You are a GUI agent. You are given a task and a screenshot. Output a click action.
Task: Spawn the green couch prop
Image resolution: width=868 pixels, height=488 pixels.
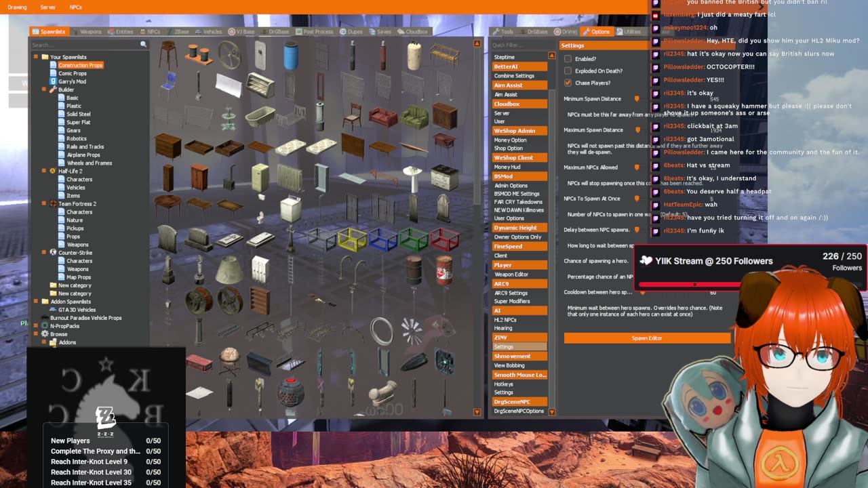[x=414, y=117]
